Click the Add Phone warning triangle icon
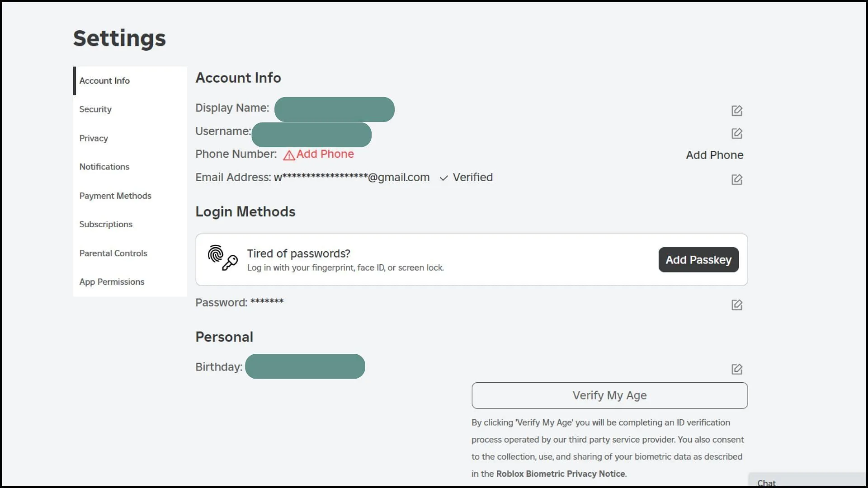Image resolution: width=868 pixels, height=488 pixels. coord(288,155)
